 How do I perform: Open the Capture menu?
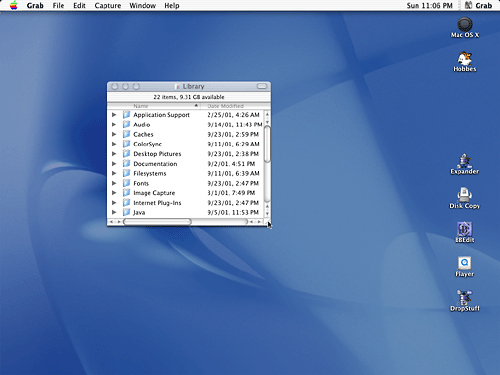pyautogui.click(x=108, y=6)
